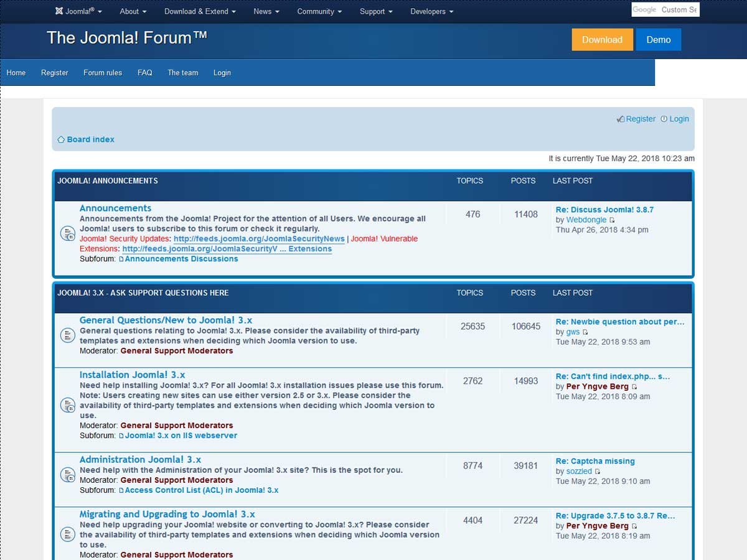Viewport: 747px width, 560px height.
Task: Expand the Joomla! dropdown in the top bar
Action: (x=78, y=11)
